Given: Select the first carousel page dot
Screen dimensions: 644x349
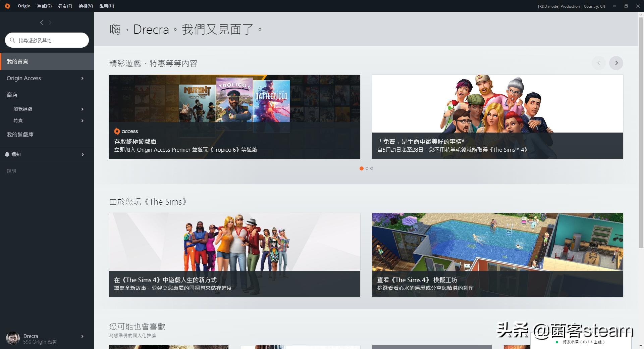Looking at the screenshot, I should (361, 168).
